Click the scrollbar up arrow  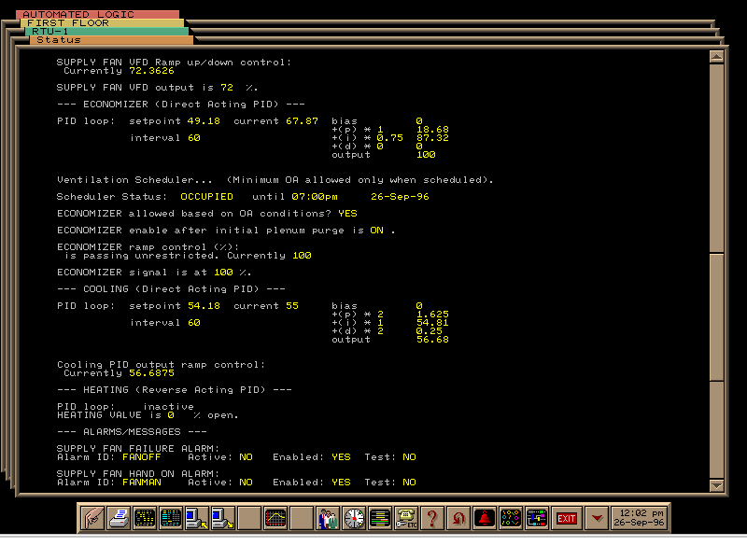(x=716, y=56)
